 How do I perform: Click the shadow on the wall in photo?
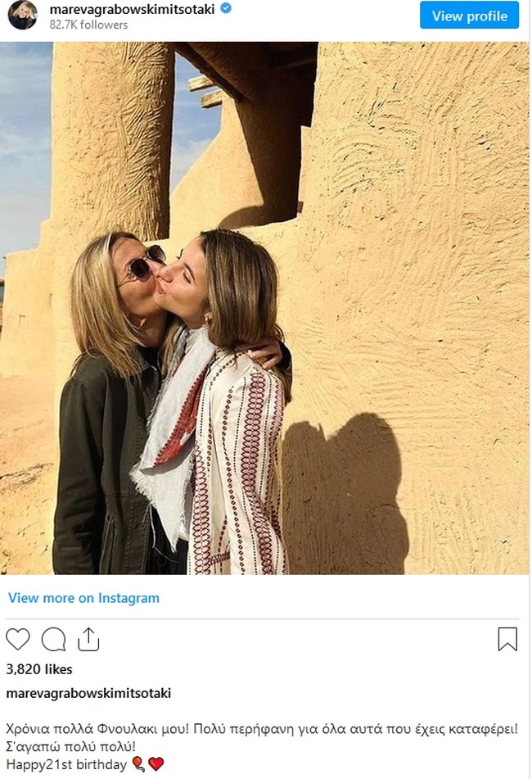click(342, 491)
